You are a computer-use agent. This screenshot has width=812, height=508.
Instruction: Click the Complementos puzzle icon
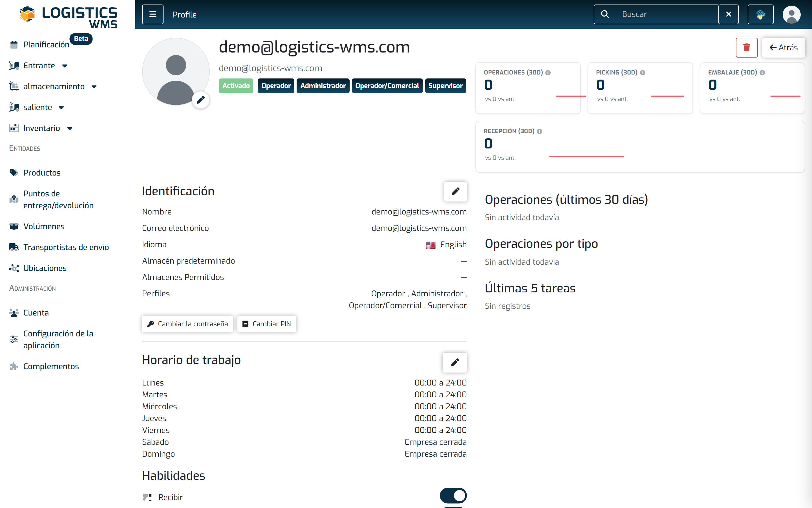click(14, 367)
